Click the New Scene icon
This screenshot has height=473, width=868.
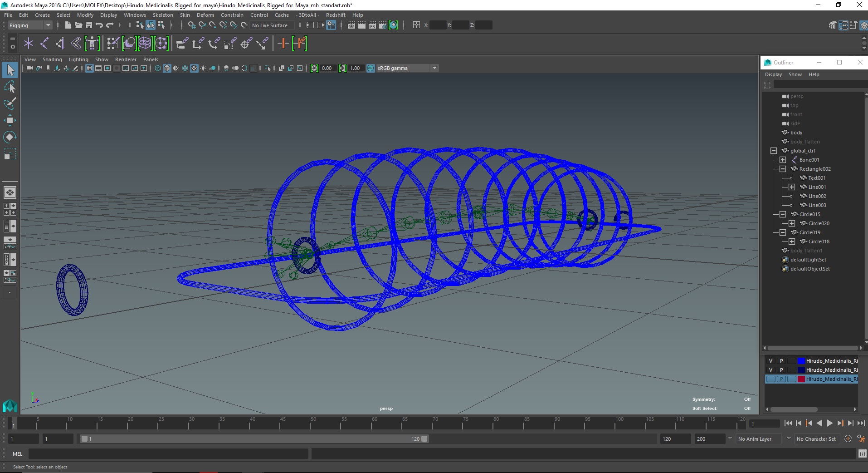pyautogui.click(x=68, y=25)
